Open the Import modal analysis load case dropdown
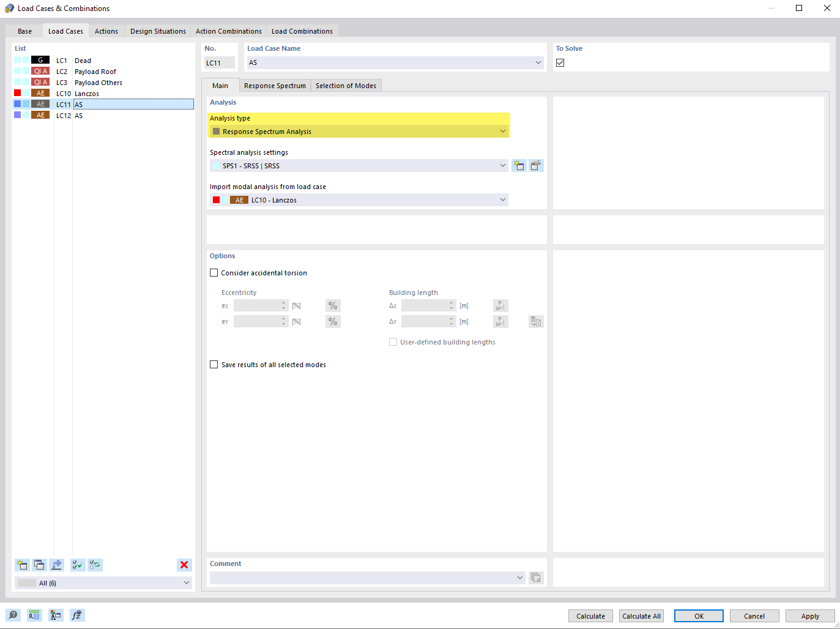840x629 pixels. coord(503,199)
